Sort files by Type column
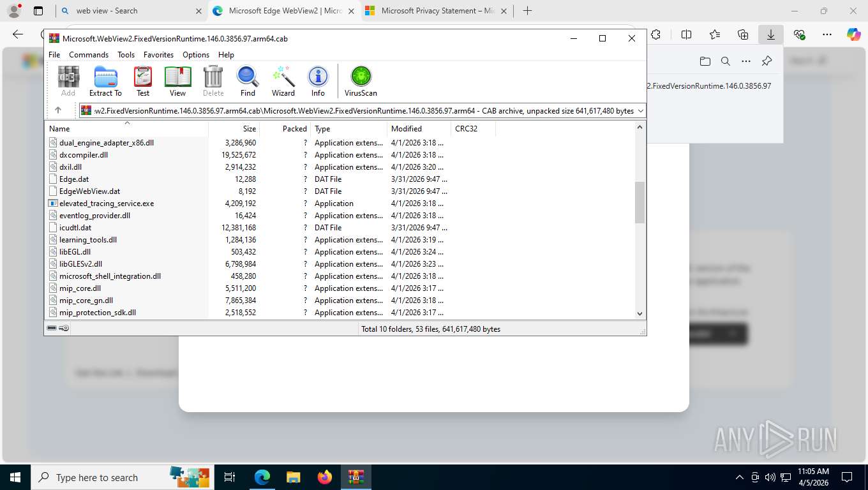This screenshot has width=868, height=490. pos(349,128)
